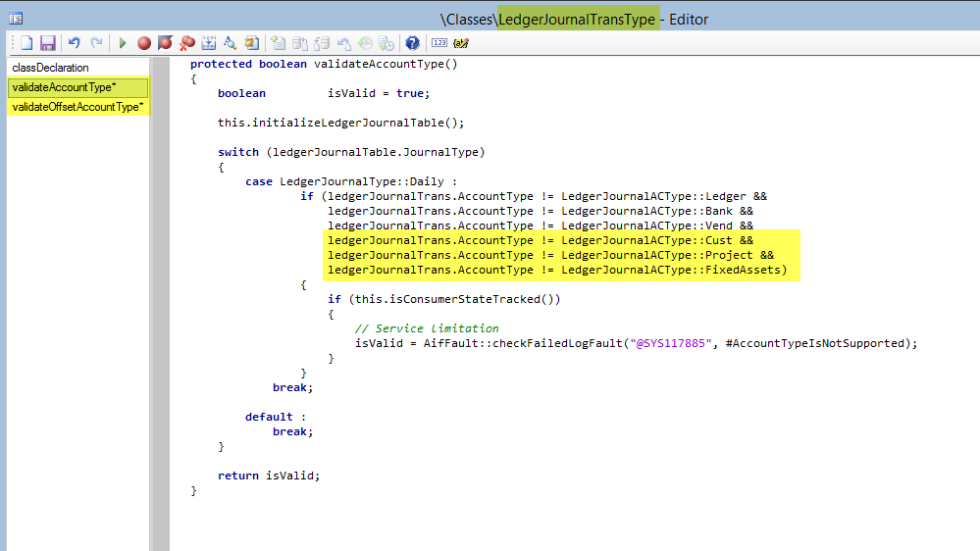Image resolution: width=980 pixels, height=551 pixels.
Task: Insert a breakpoint using the red circle
Action: click(144, 43)
